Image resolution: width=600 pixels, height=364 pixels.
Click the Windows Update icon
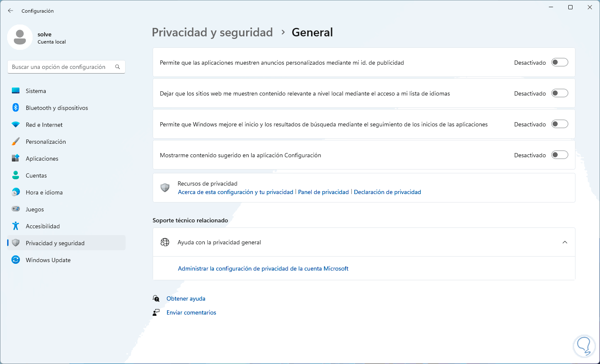16,260
